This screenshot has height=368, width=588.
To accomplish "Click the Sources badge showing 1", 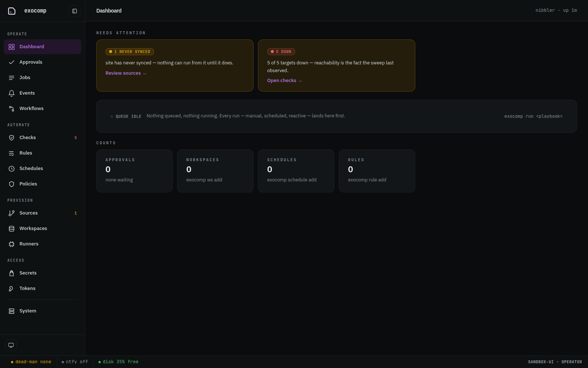I will click(x=76, y=213).
